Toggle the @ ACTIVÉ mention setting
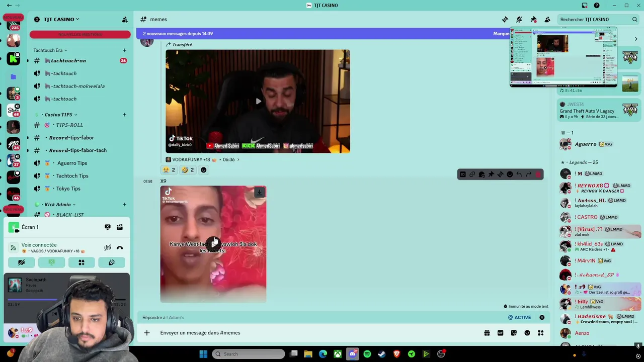 (x=519, y=317)
